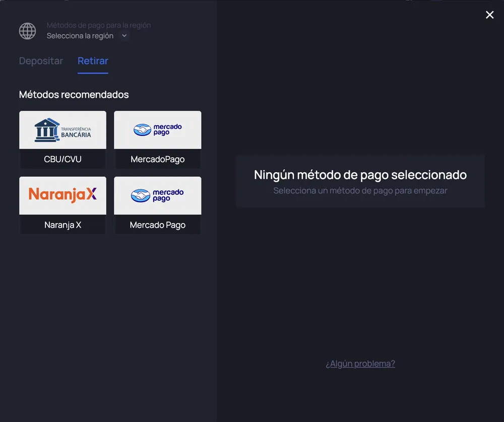This screenshot has width=504, height=422.
Task: Click the globe region icon
Action: 27,31
